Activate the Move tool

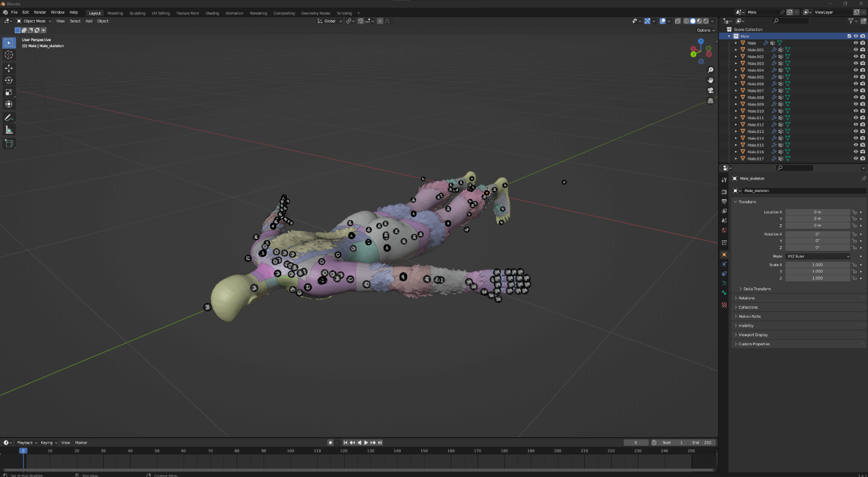[x=9, y=68]
